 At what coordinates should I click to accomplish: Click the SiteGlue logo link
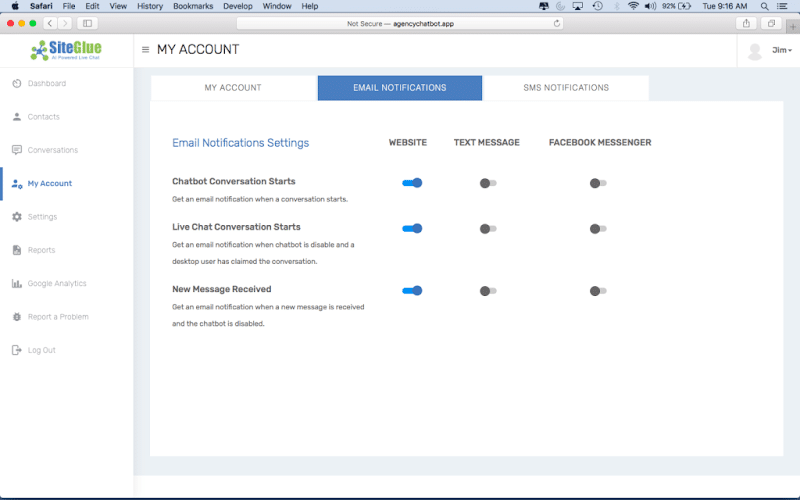click(66, 50)
